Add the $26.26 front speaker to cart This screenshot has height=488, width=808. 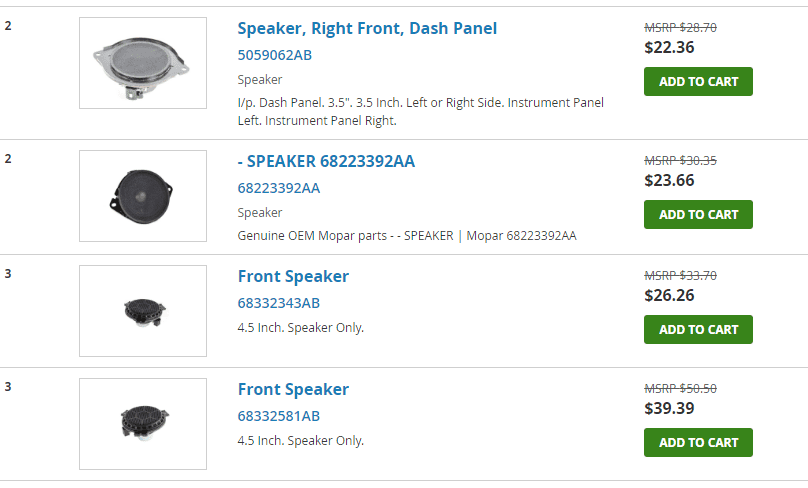pos(698,329)
